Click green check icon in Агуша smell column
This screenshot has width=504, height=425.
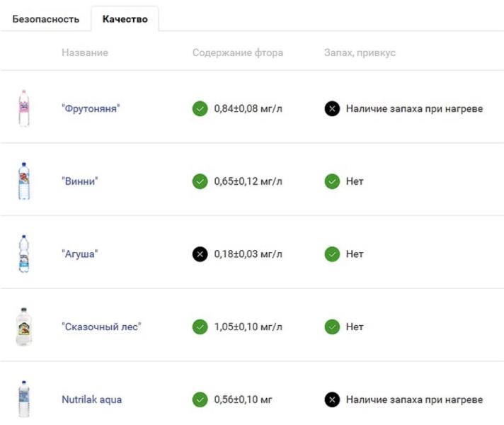pyautogui.click(x=332, y=254)
